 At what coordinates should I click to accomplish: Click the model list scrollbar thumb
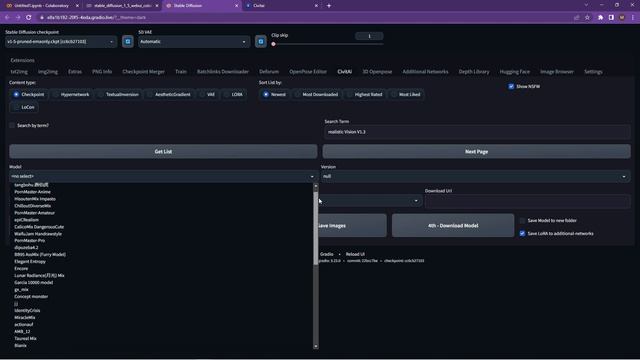316,229
